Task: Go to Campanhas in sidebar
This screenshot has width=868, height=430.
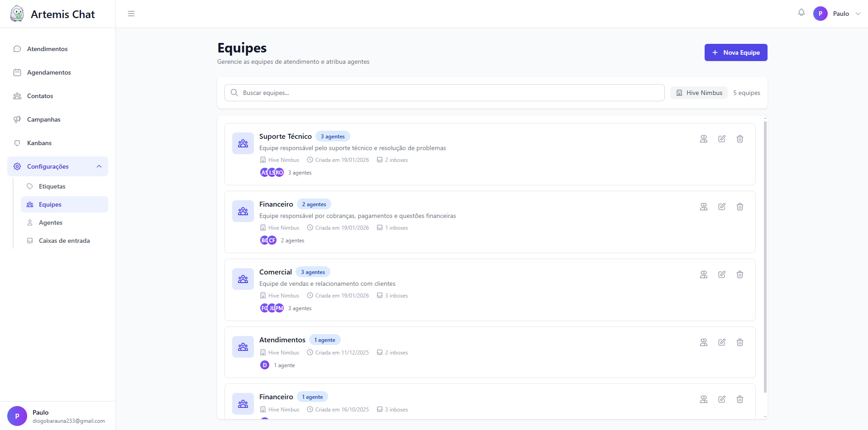Action: tap(43, 119)
